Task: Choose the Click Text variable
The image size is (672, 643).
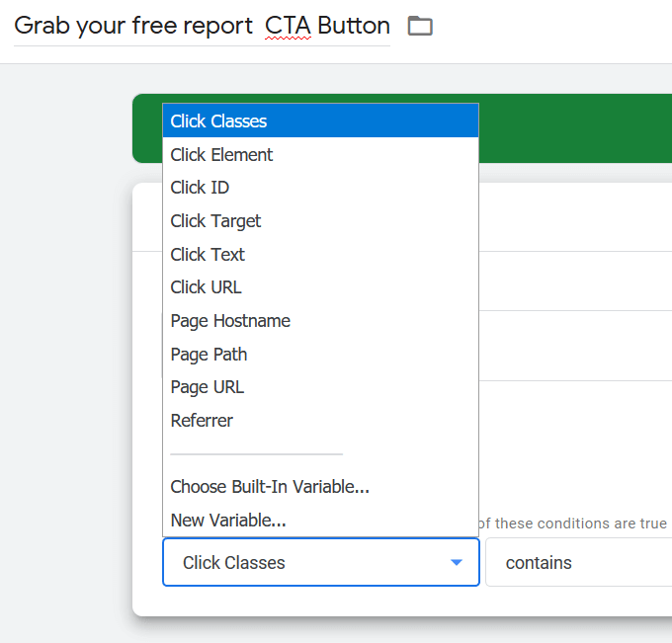Action: [208, 255]
